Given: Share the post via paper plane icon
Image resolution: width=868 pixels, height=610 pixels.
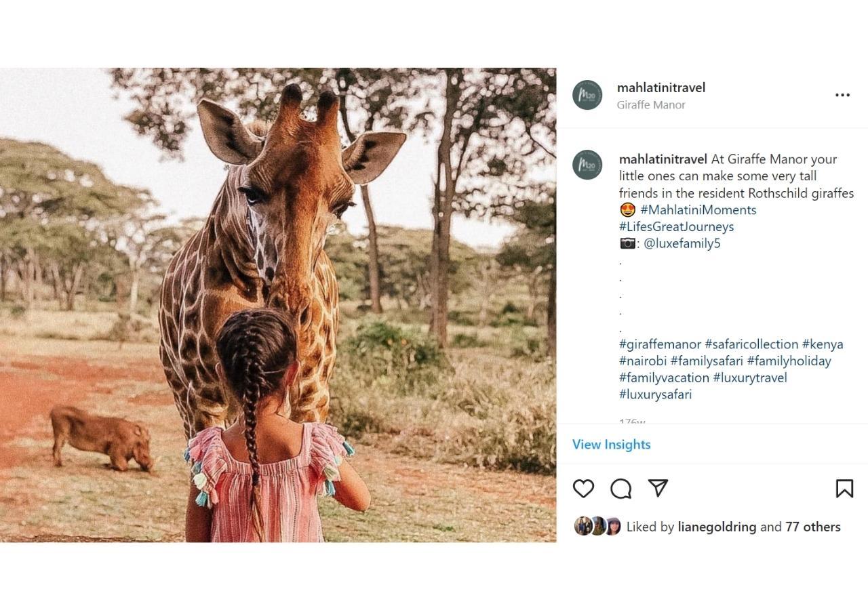Looking at the screenshot, I should (658, 488).
